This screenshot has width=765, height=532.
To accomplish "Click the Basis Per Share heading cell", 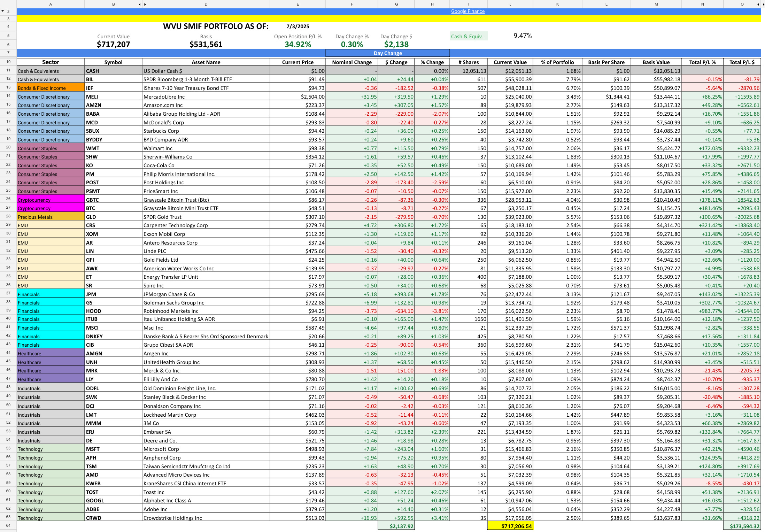I will click(x=606, y=62).
